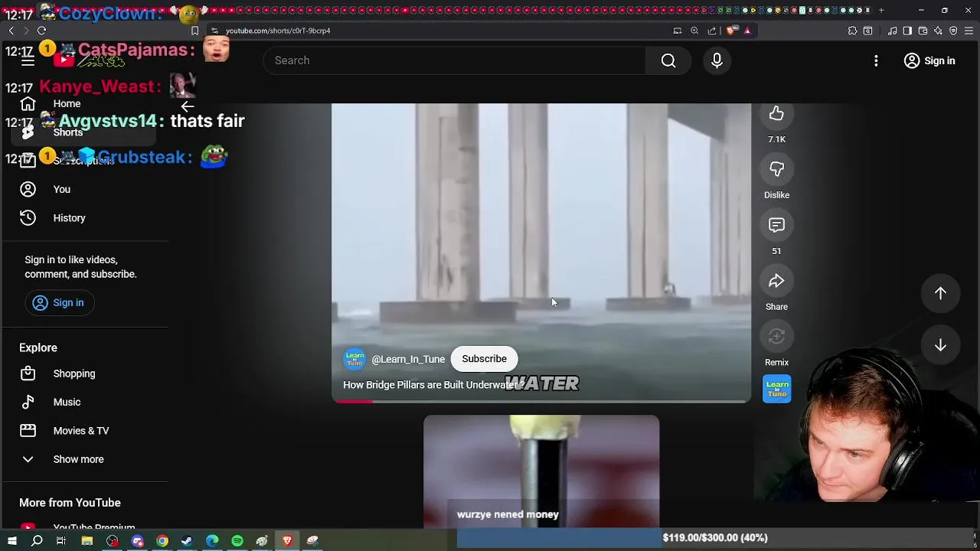Go to the next Short with down arrow
Viewport: 980px width, 551px height.
940,346
